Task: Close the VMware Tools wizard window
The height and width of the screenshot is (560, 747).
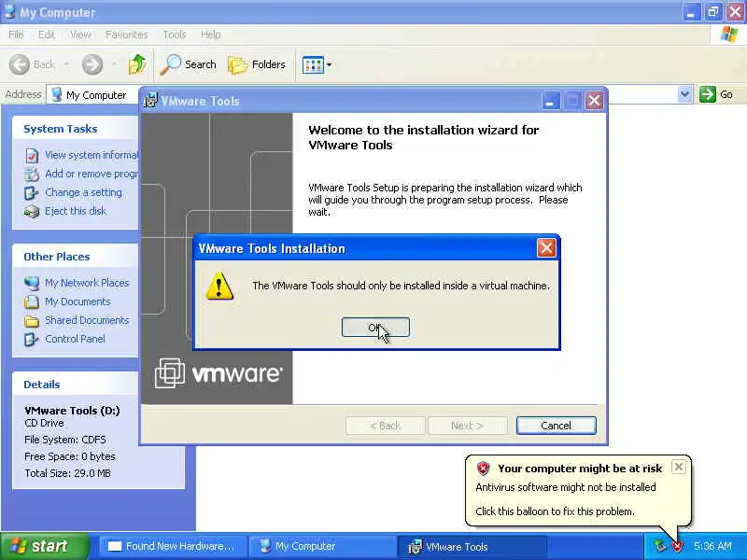Action: tap(594, 101)
